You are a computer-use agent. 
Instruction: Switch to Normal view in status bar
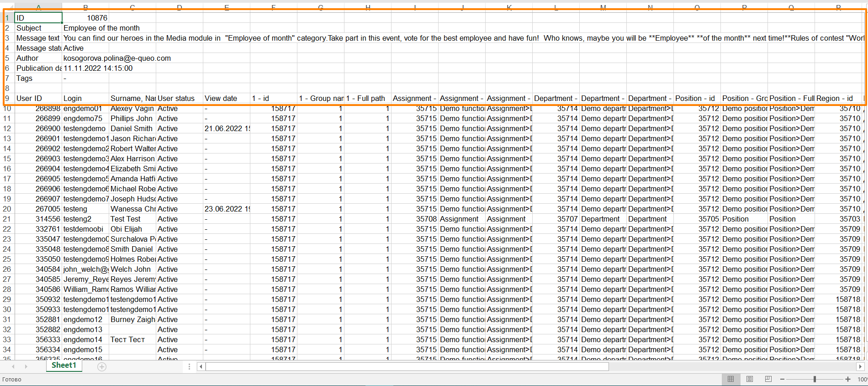pos(730,379)
